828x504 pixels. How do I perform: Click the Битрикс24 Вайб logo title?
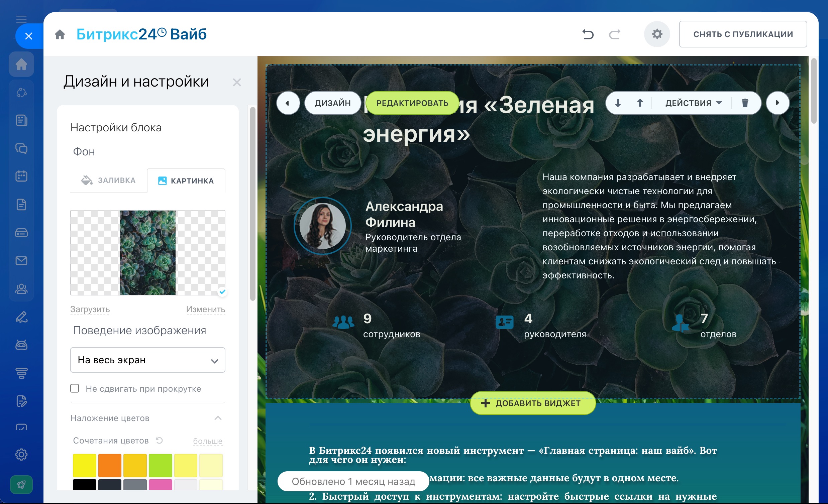point(141,34)
